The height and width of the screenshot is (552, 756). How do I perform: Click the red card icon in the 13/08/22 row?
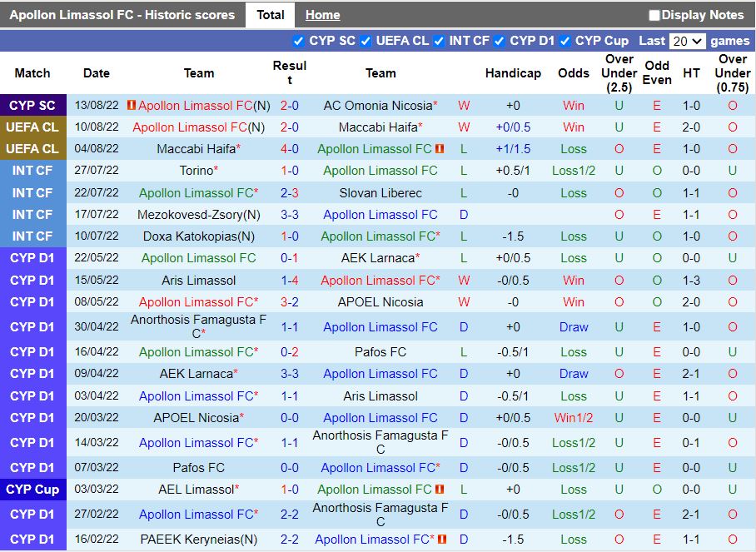(x=131, y=106)
